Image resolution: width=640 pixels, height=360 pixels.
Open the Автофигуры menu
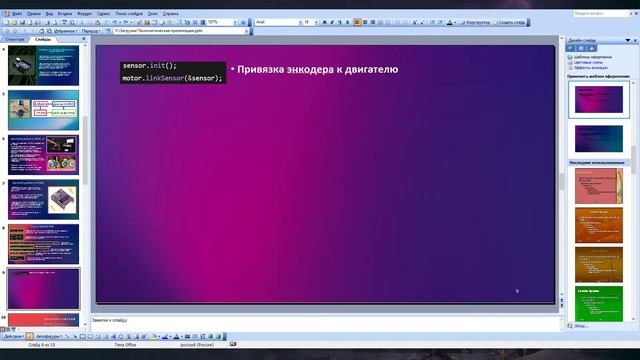[48, 337]
